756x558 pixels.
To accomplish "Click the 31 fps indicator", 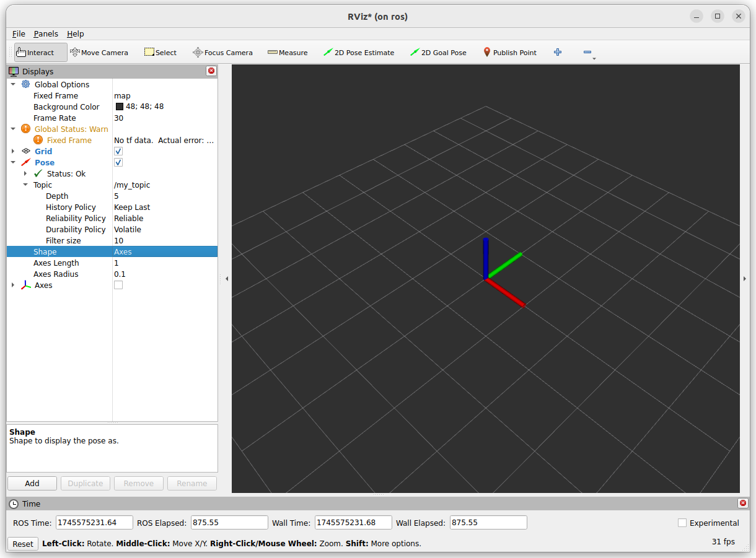I will [x=723, y=541].
